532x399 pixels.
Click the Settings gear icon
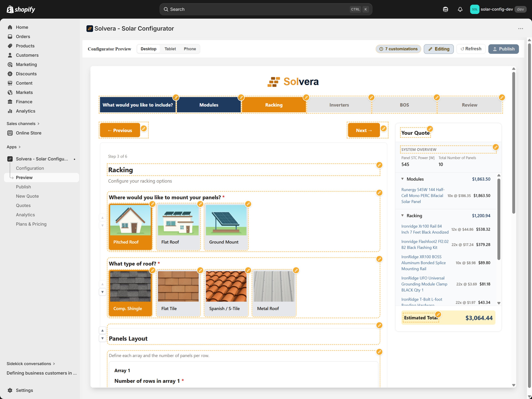pos(10,390)
